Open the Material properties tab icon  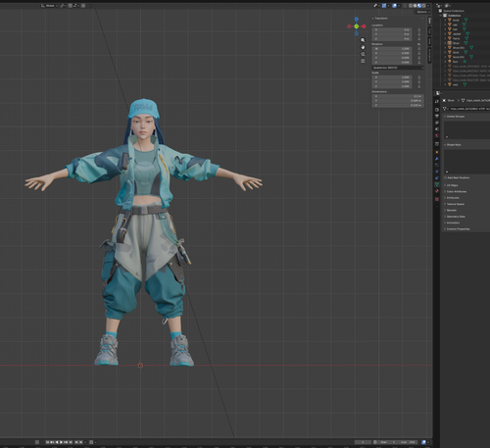tap(437, 191)
